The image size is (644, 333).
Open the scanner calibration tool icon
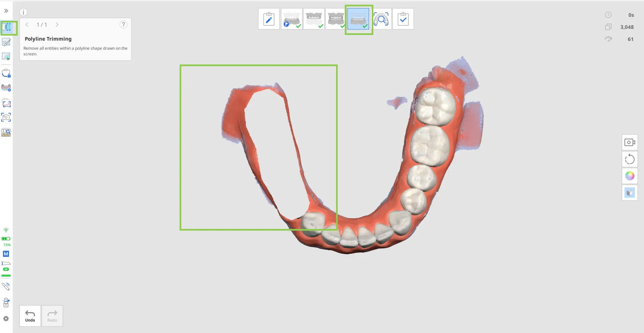click(6, 302)
